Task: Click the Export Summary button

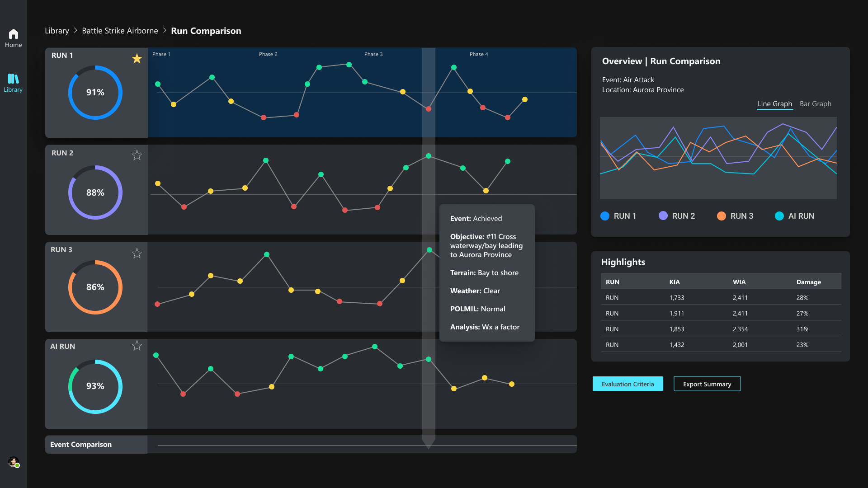Action: pyautogui.click(x=707, y=384)
